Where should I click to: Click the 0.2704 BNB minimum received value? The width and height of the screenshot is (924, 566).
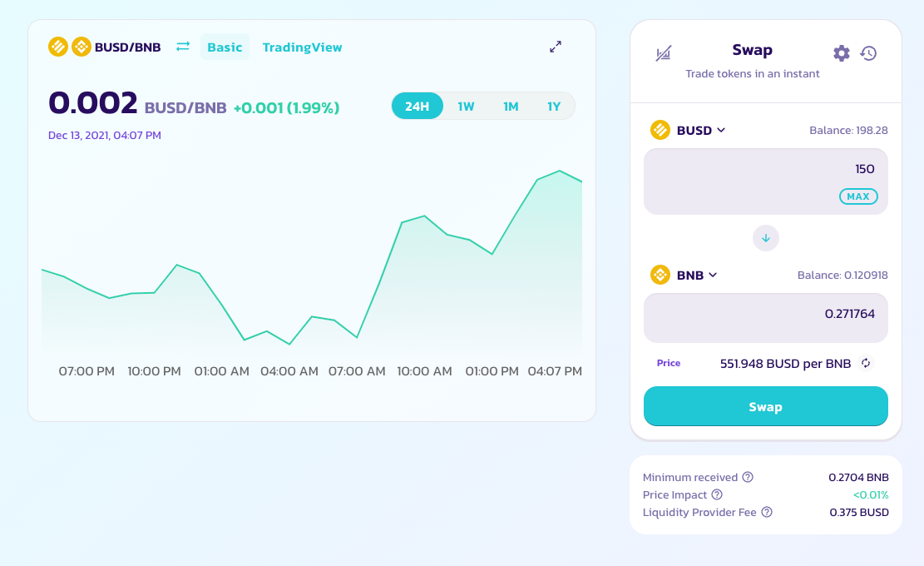[x=858, y=477]
